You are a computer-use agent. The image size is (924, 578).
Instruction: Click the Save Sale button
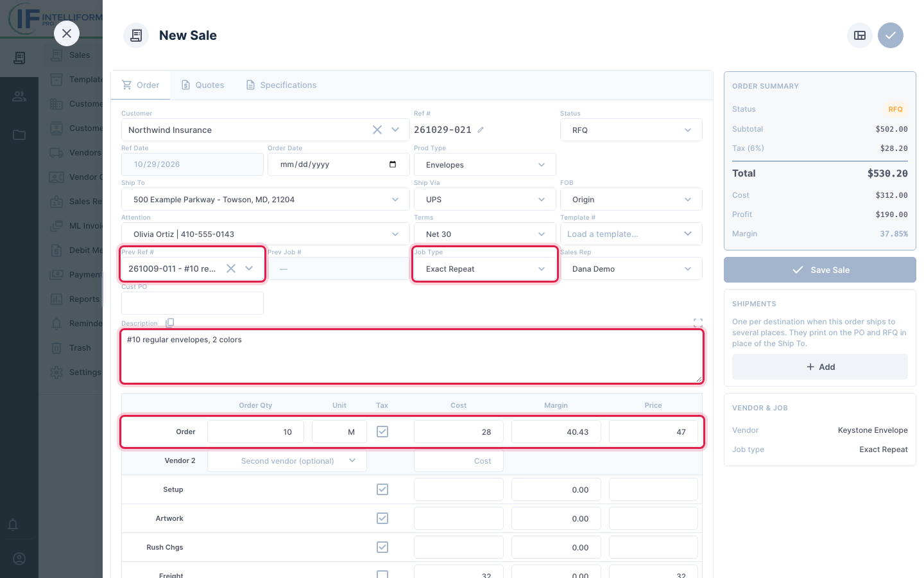[x=820, y=270]
